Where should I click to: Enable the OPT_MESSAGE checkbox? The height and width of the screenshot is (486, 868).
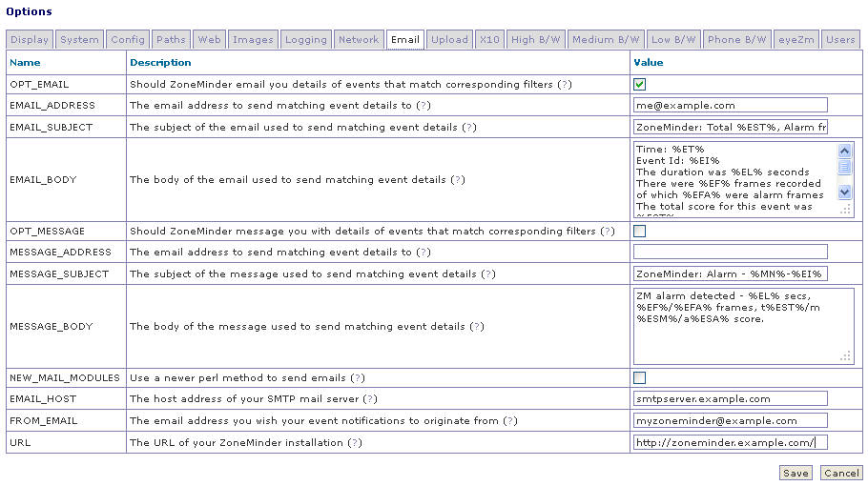(639, 232)
